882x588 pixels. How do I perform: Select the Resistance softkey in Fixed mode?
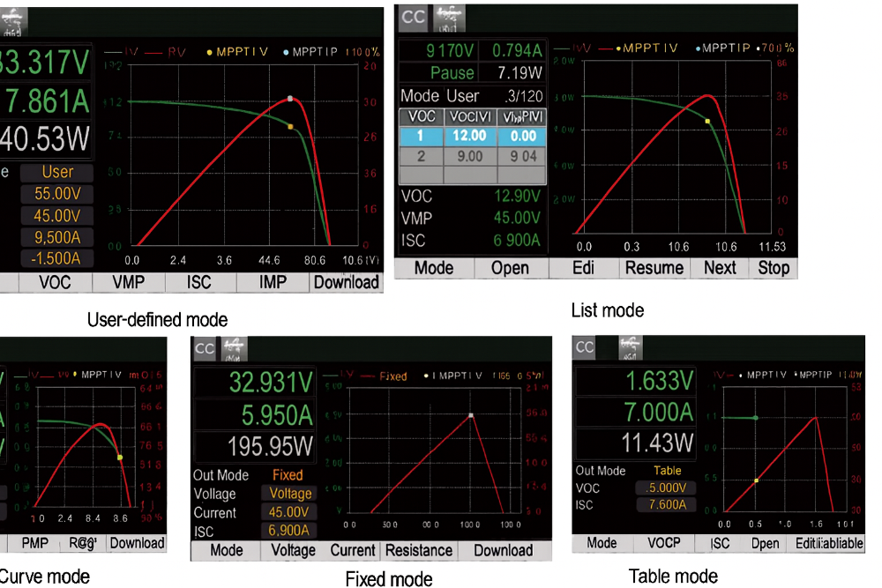[419, 550]
